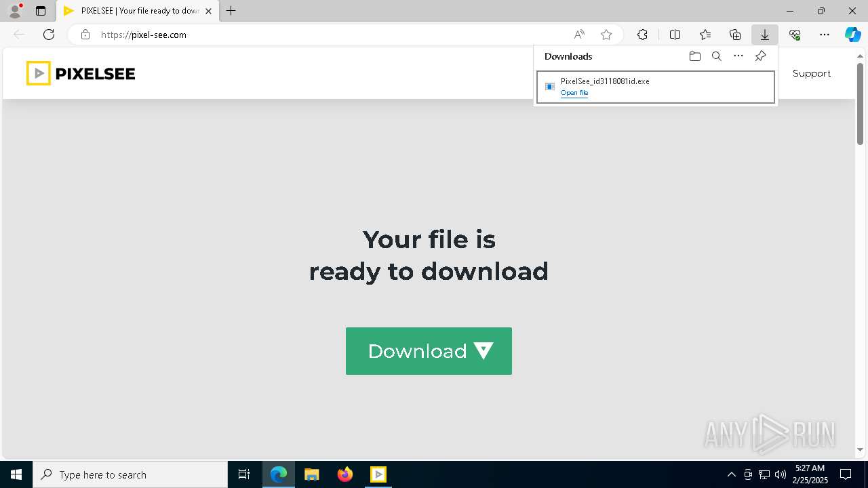Open the Collections icon
Viewport: 868px width, 488px height.
(x=735, y=35)
